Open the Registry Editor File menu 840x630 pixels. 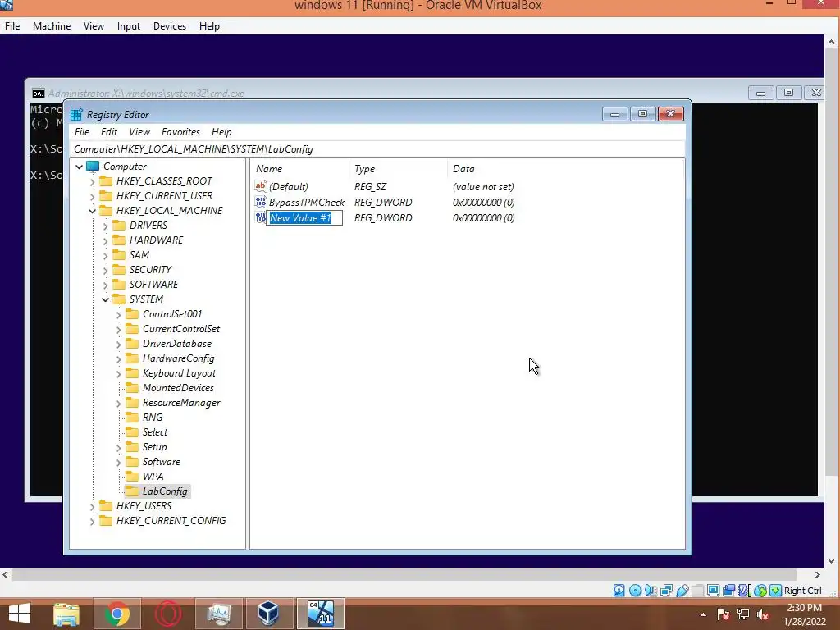[82, 132]
